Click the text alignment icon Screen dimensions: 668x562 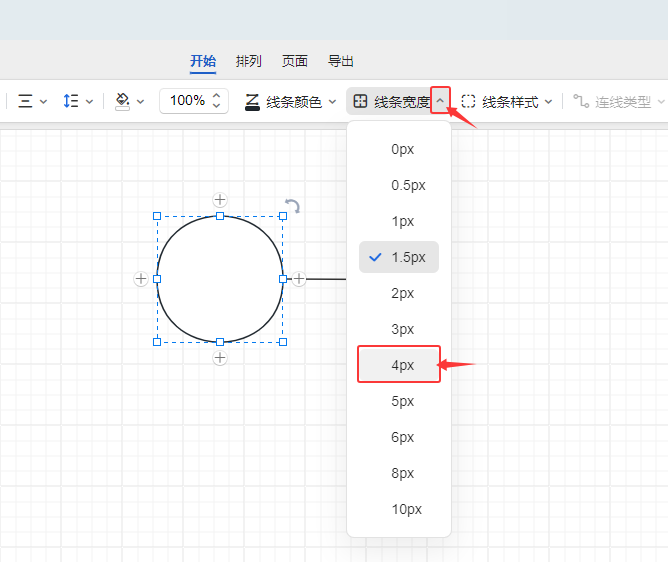[26, 101]
